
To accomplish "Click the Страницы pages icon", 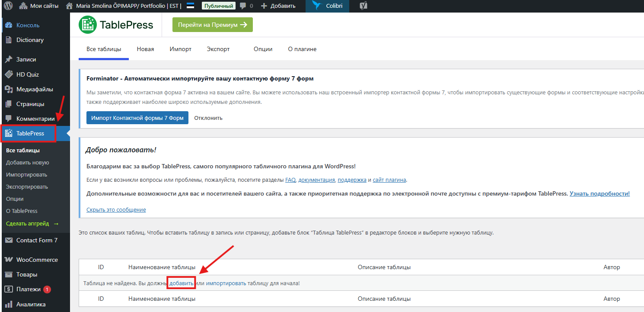I will (9, 104).
